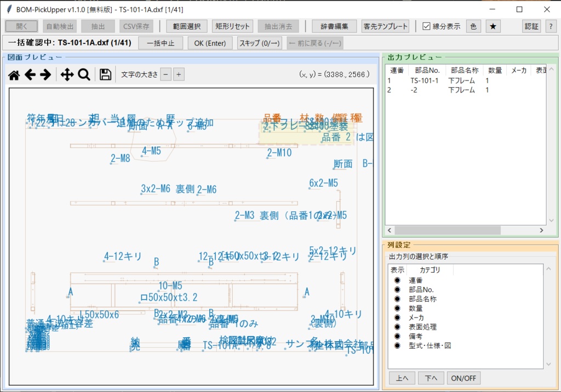Image resolution: width=561 pixels, height=392 pixels.
Task: Toggle visibility of 部品名称 column
Action: coord(397,299)
